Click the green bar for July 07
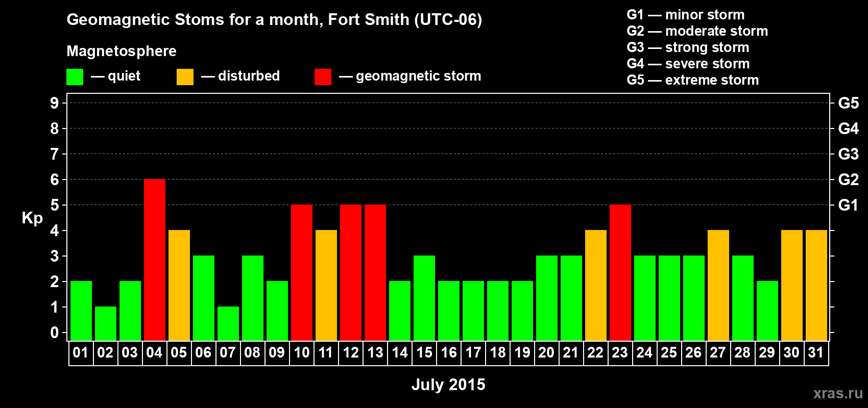This screenshot has width=868, height=408. click(228, 323)
